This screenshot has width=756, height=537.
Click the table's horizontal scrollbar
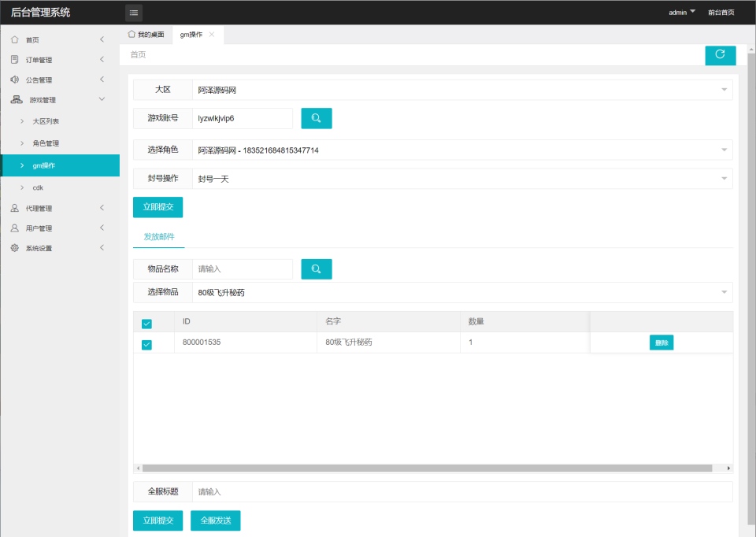pos(425,468)
